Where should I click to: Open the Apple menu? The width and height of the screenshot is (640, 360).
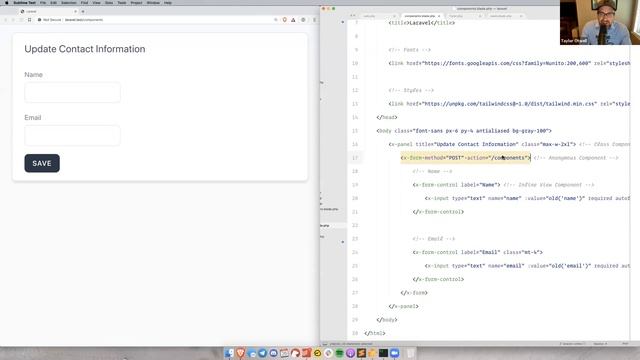[7, 3]
